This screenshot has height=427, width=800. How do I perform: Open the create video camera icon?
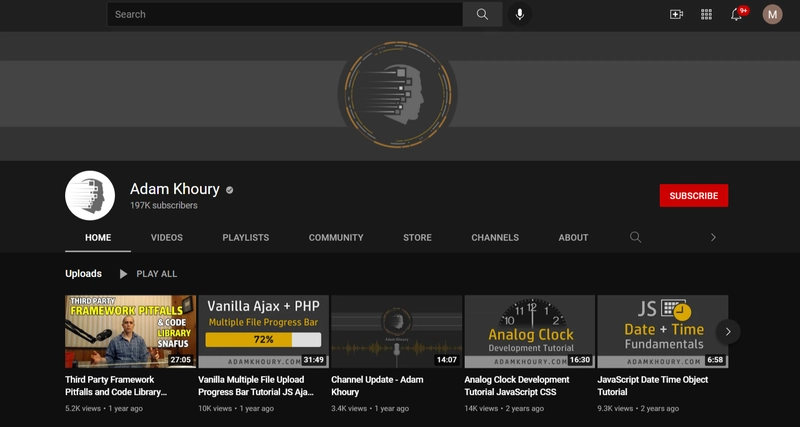676,14
